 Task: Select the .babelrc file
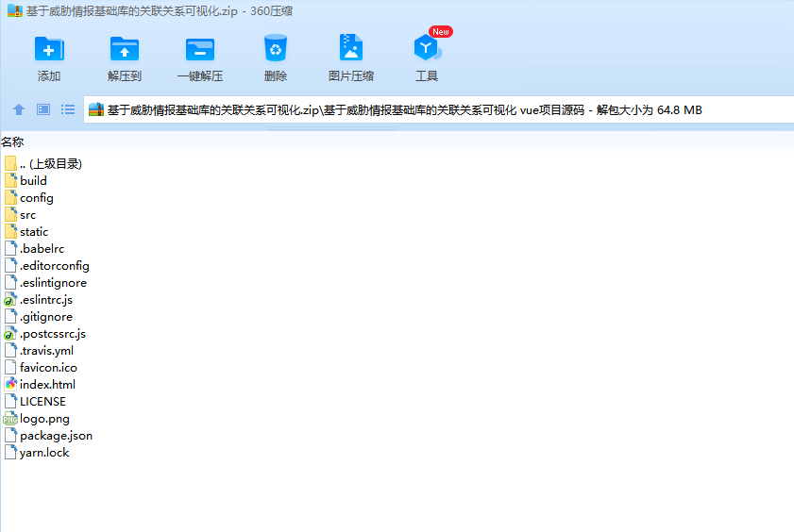click(x=34, y=249)
